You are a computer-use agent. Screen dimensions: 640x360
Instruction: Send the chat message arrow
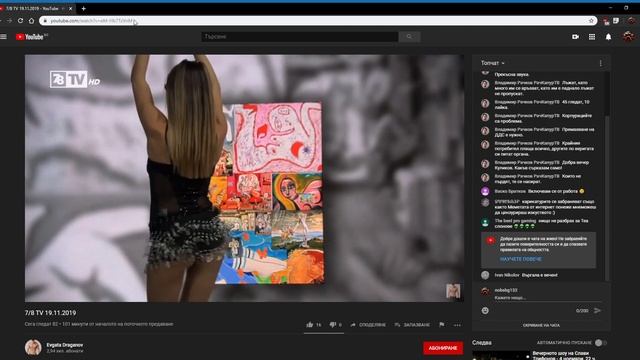pos(598,311)
